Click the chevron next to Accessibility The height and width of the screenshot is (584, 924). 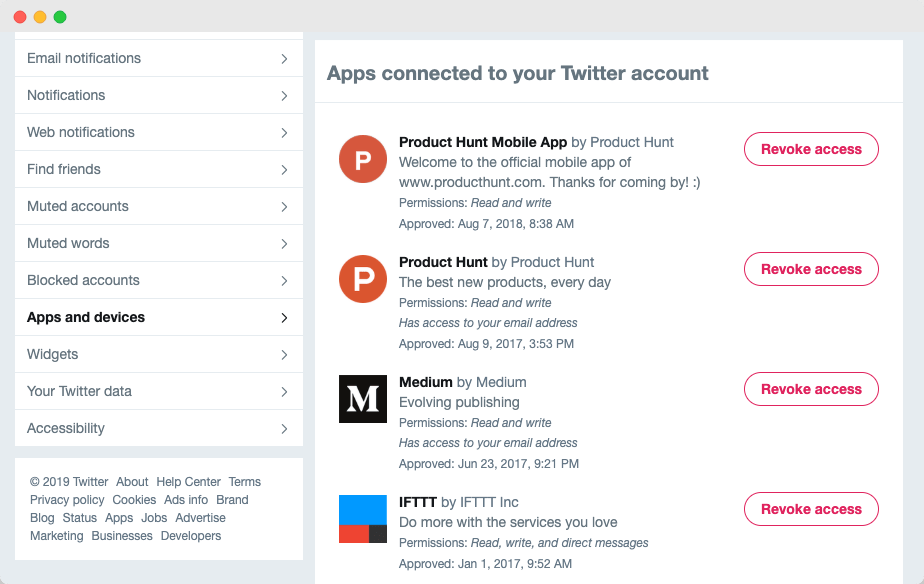(284, 429)
